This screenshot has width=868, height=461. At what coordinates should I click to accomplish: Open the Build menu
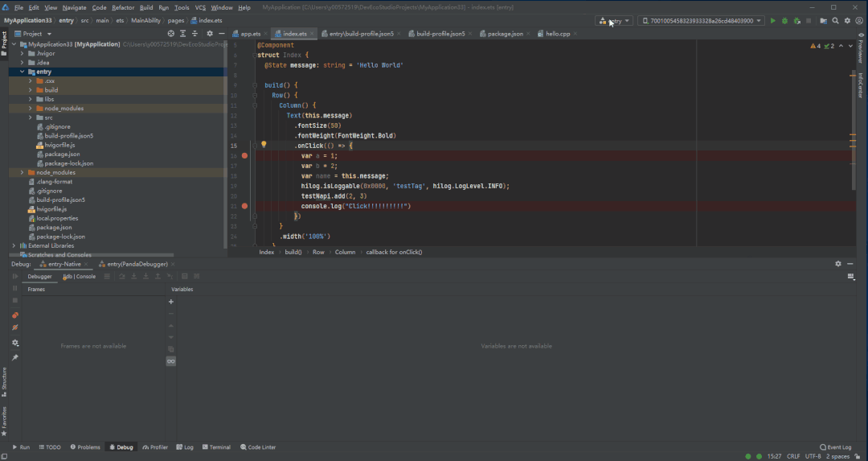tap(146, 8)
